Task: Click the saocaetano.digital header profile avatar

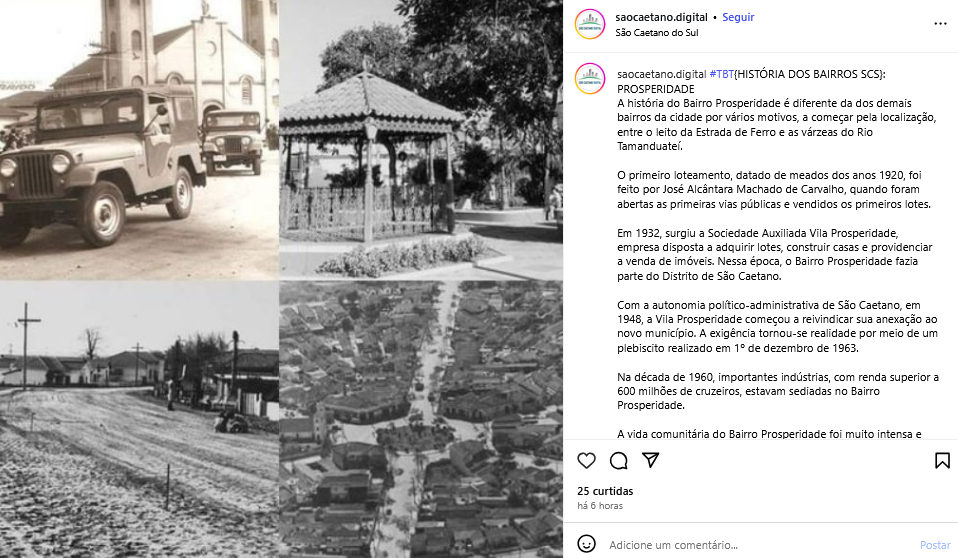Action: 590,24
